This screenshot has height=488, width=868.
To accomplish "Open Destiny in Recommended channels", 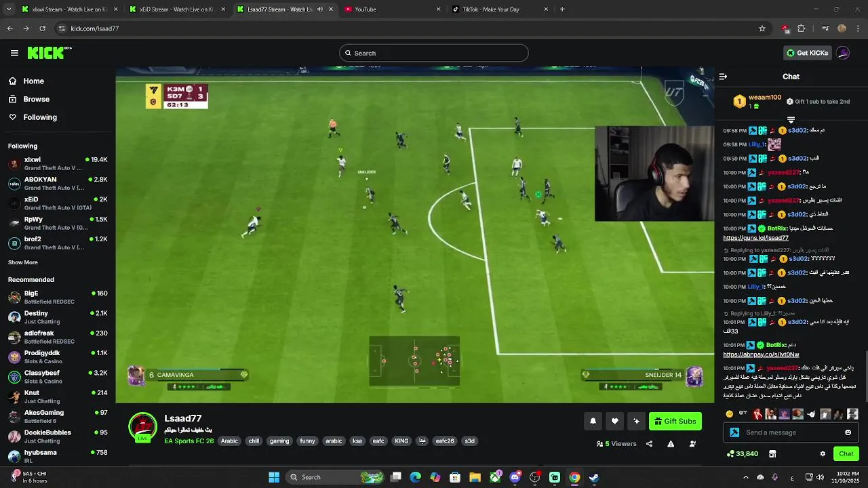I will click(58, 317).
